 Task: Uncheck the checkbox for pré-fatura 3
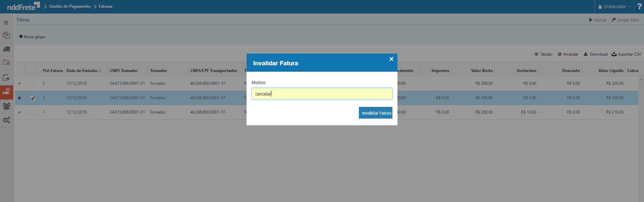click(33, 98)
